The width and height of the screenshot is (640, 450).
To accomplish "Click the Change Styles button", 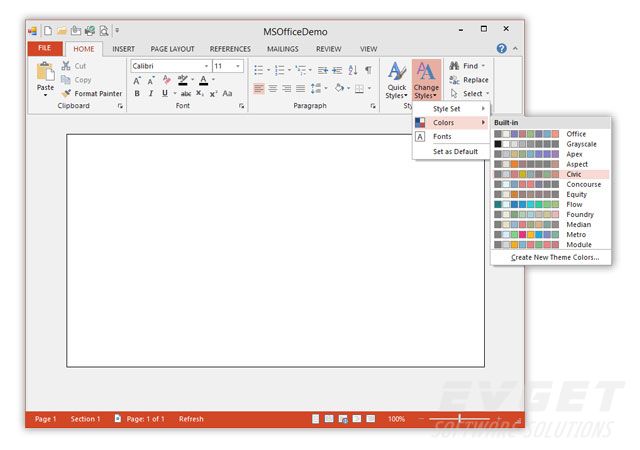I will [x=426, y=80].
